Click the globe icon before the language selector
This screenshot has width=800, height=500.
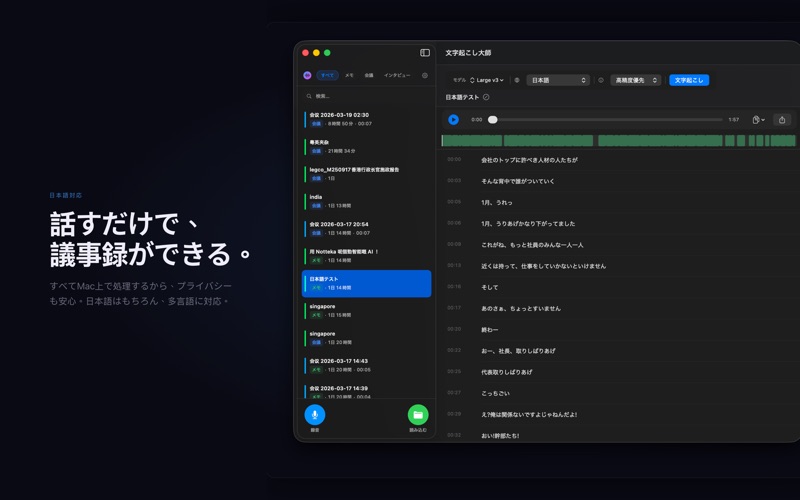(517, 80)
